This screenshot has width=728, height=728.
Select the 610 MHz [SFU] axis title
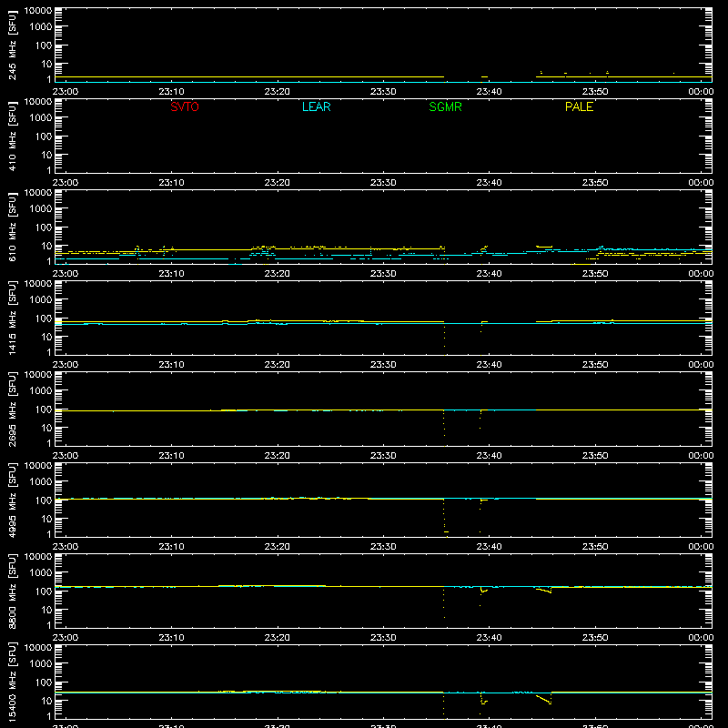point(13,227)
